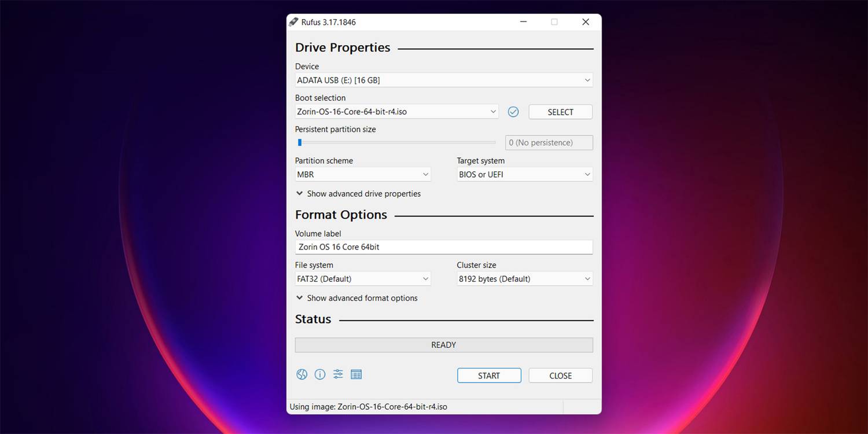
Task: Click the READY status progress bar
Action: [444, 345]
